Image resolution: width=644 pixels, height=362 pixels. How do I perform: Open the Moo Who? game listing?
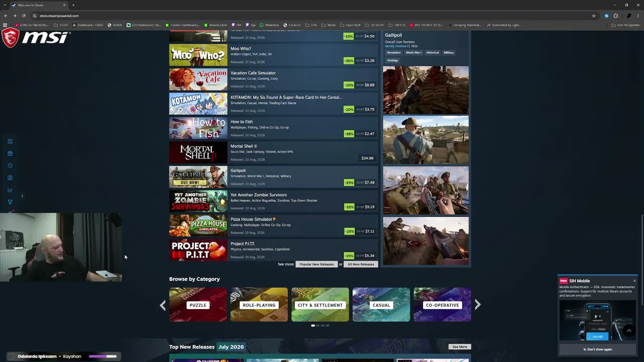click(x=273, y=55)
